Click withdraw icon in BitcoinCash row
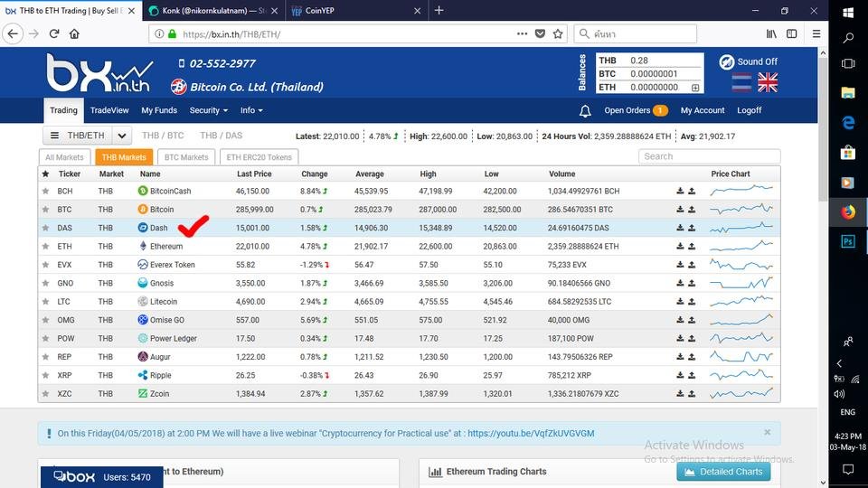Viewport: 868px width, 488px height. pos(692,191)
